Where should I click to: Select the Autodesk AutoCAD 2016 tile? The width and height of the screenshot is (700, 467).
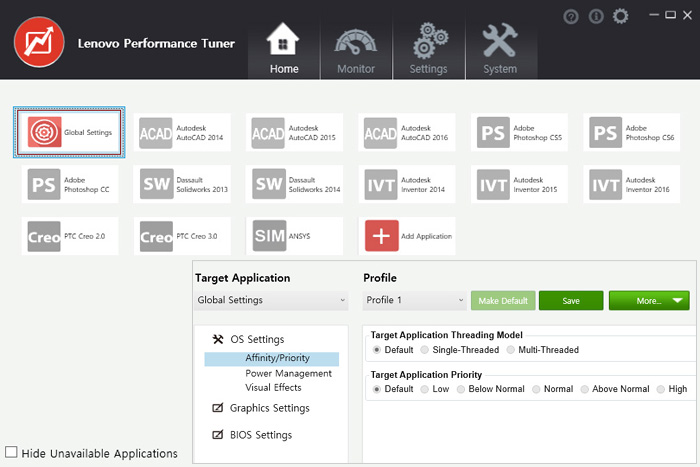tap(406, 133)
